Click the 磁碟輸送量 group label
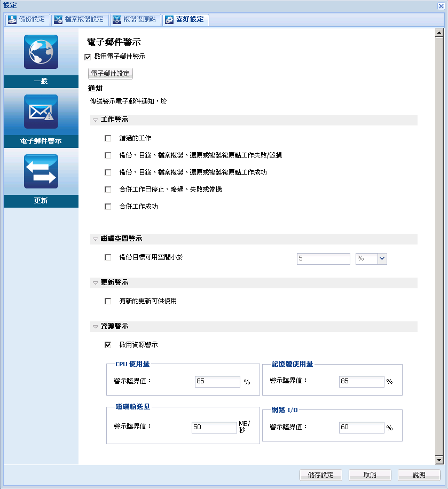448x489 pixels. point(133,407)
